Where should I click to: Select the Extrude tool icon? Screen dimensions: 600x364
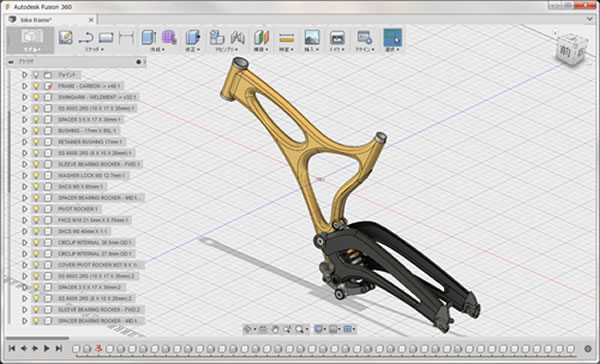148,38
